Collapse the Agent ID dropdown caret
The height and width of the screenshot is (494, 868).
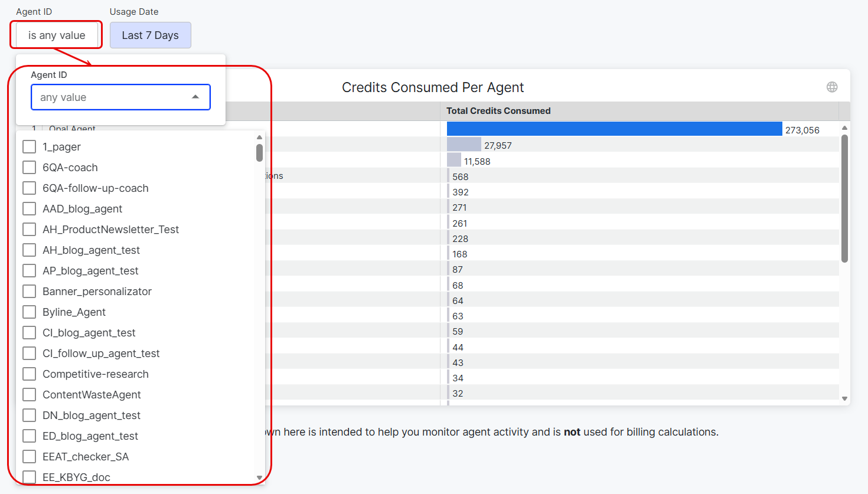pyautogui.click(x=195, y=97)
